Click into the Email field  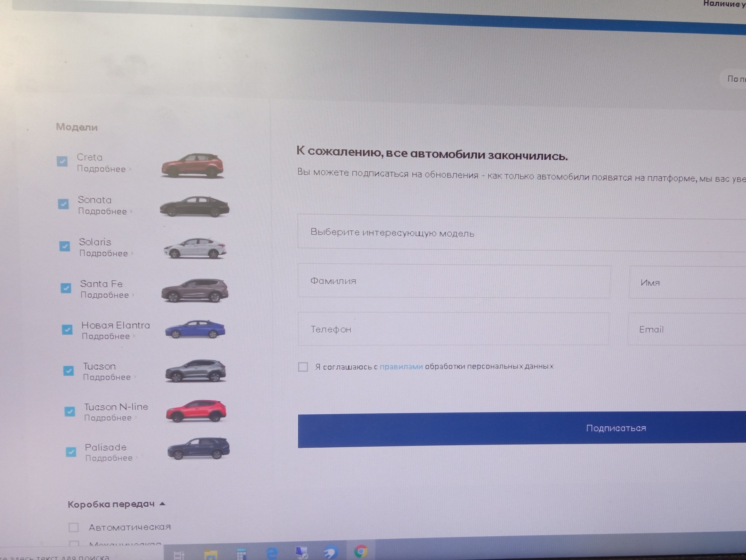pos(687,329)
